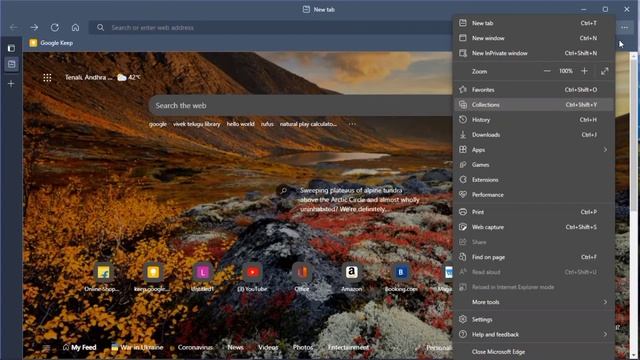Click the Settings and more ellipsis icon
Image resolution: width=640 pixels, height=360 pixels.
[x=624, y=27]
